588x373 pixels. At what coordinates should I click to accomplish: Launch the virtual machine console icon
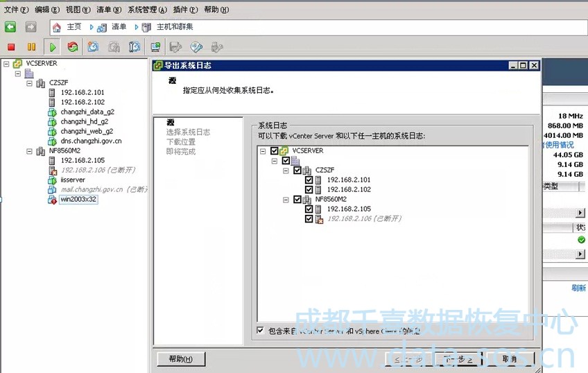[x=155, y=47]
